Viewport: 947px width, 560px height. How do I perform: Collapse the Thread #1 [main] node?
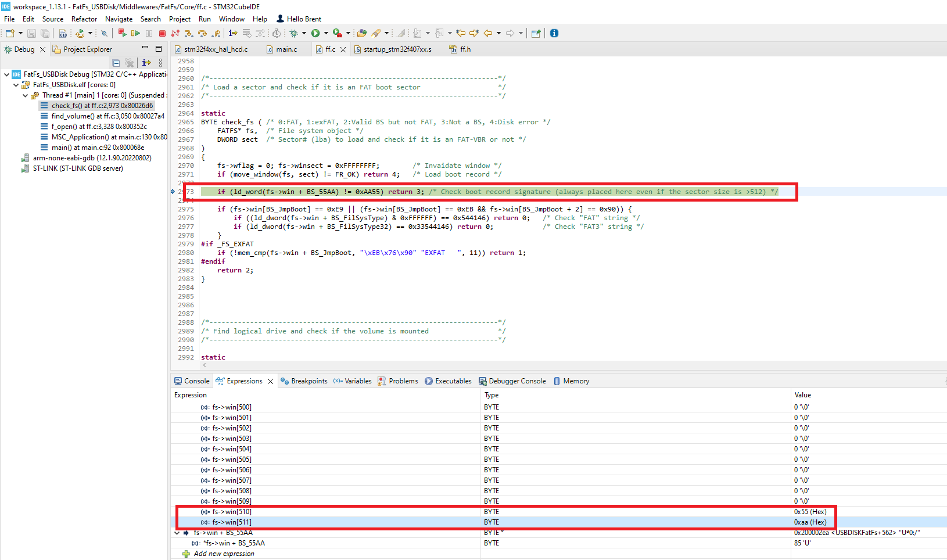coord(25,95)
